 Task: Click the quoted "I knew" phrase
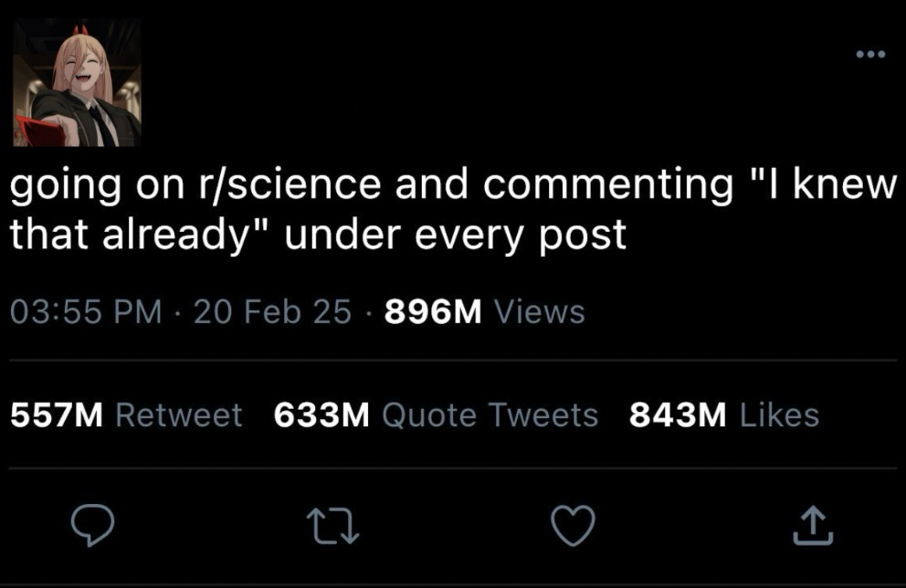818,186
